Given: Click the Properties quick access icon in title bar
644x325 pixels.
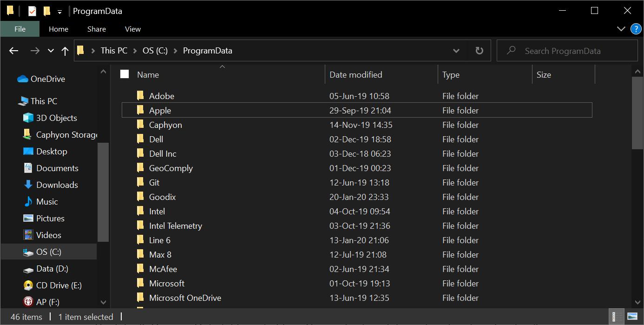Looking at the screenshot, I should point(32,11).
